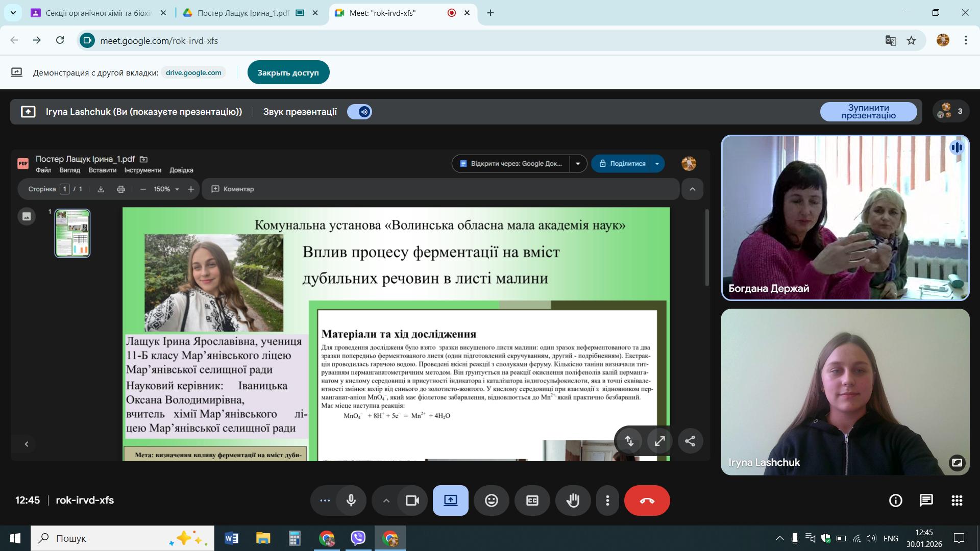Download the PDF via download icon
Viewport: 980px width, 551px height.
point(101,189)
